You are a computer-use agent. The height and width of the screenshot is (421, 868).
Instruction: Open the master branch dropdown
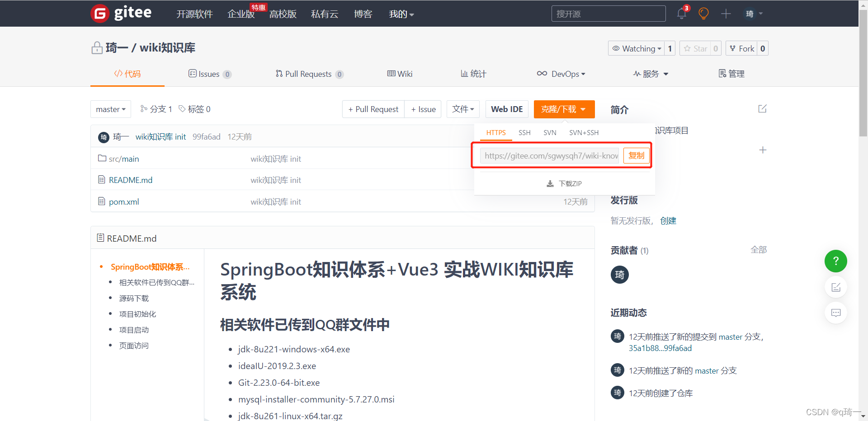(x=111, y=109)
